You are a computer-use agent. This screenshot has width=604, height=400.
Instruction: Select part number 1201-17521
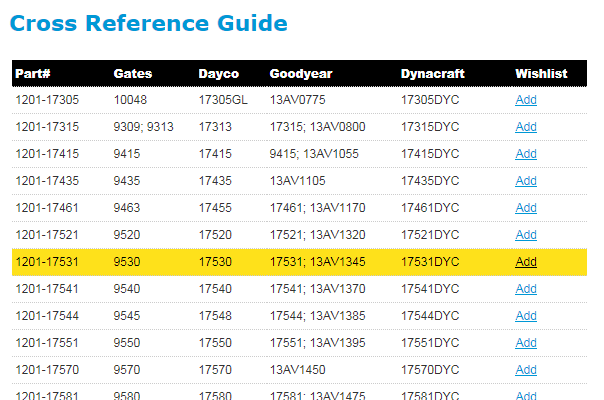(47, 235)
